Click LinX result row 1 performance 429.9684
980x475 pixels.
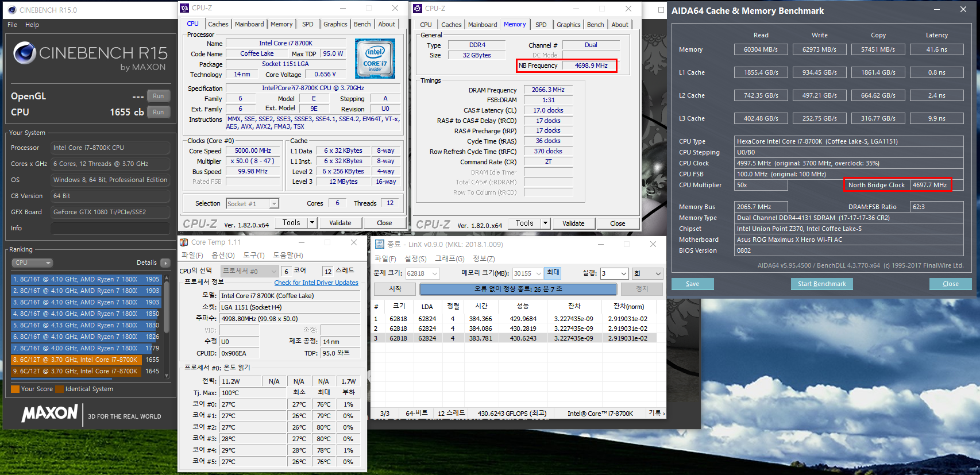[x=523, y=319]
